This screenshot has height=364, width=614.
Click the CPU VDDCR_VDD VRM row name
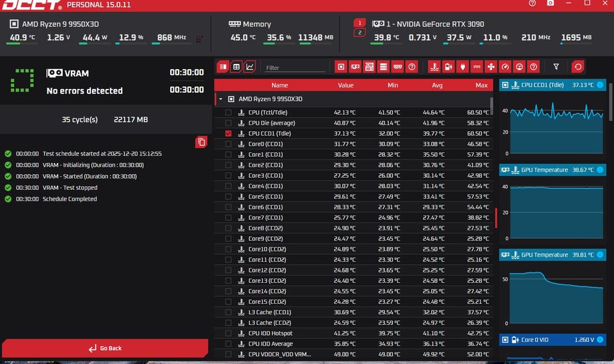279,354
